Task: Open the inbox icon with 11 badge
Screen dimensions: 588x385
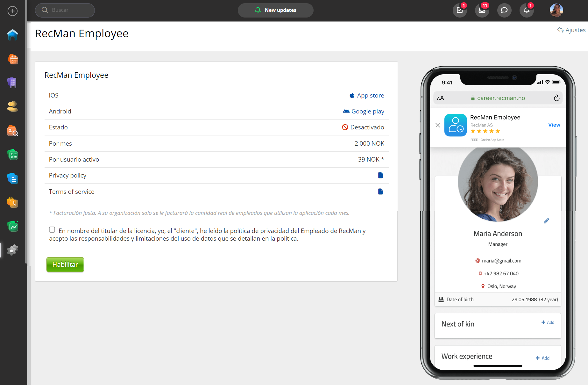Action: click(482, 10)
